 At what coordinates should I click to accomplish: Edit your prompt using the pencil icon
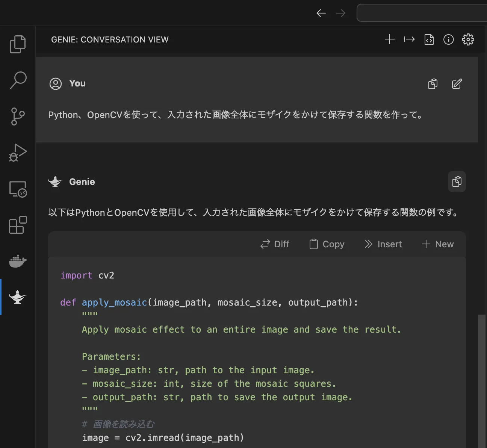click(x=457, y=84)
